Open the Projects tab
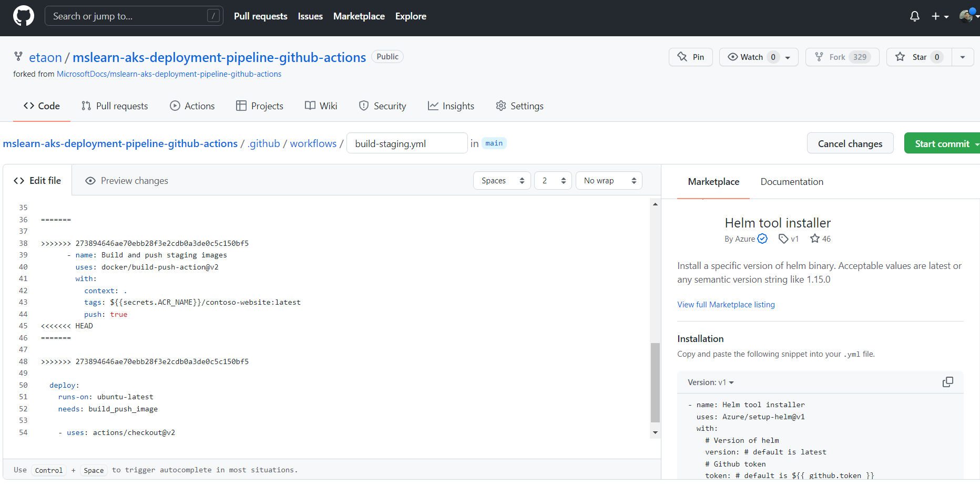 (260, 106)
